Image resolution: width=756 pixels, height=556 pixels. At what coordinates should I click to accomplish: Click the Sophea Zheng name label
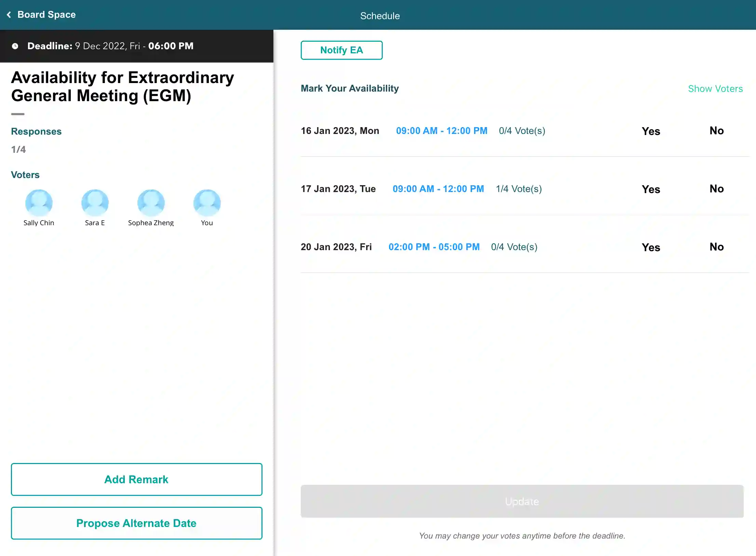[x=151, y=223]
